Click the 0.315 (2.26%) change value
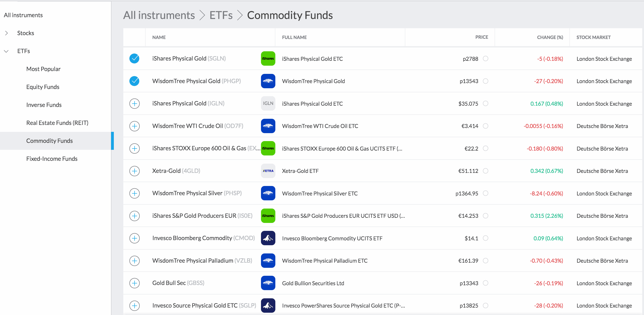The height and width of the screenshot is (315, 644). click(547, 216)
